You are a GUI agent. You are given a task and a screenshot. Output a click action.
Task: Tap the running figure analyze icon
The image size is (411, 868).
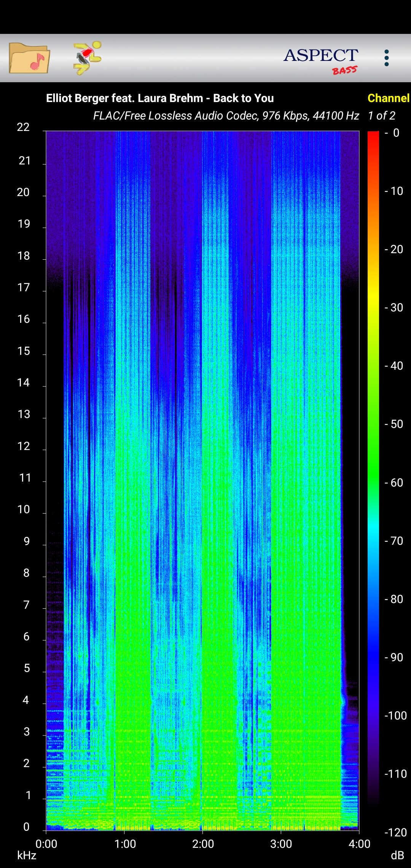(88, 58)
